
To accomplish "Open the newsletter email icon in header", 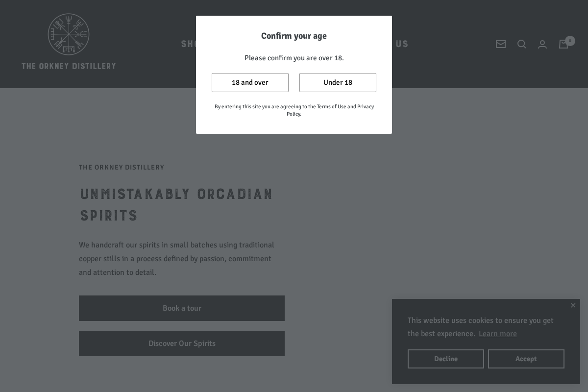I will click(x=501, y=44).
